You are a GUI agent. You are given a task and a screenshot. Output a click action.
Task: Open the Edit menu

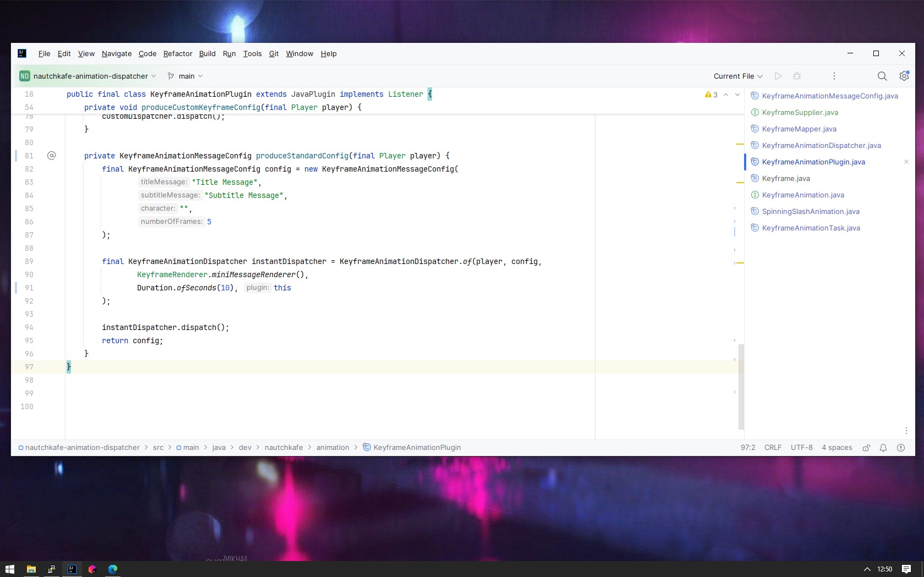click(x=64, y=53)
